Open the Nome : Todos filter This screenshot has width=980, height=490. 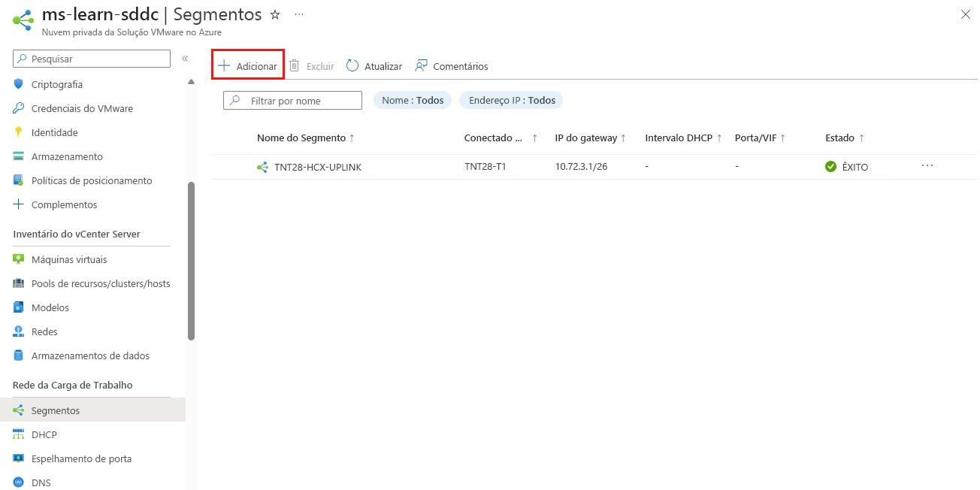click(411, 99)
